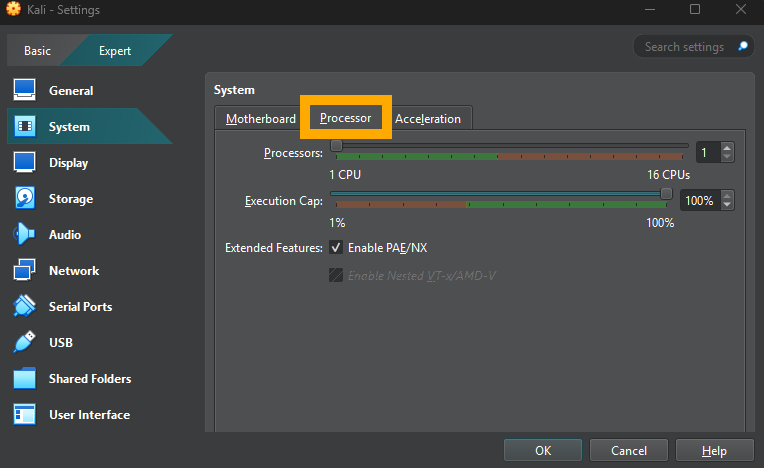Screen dimensions: 764x468
Task: Decrease processor count with down arrow
Action: click(x=727, y=156)
